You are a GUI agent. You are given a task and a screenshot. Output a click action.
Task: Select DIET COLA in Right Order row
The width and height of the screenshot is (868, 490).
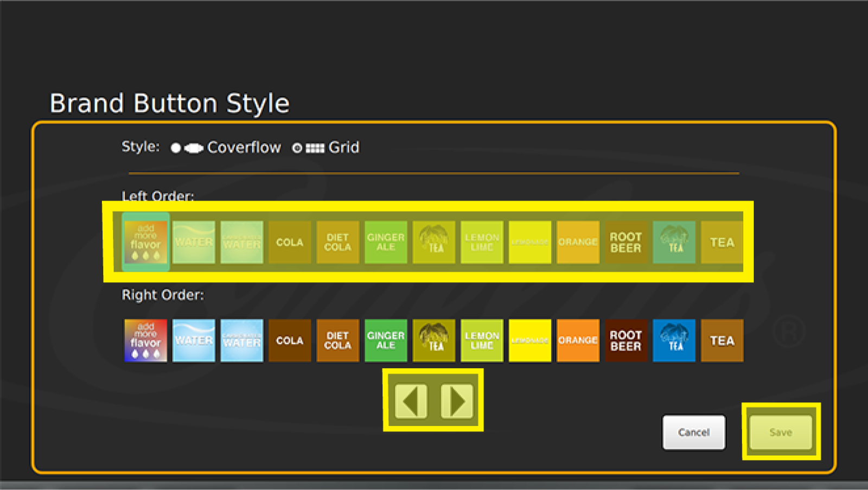click(x=337, y=340)
